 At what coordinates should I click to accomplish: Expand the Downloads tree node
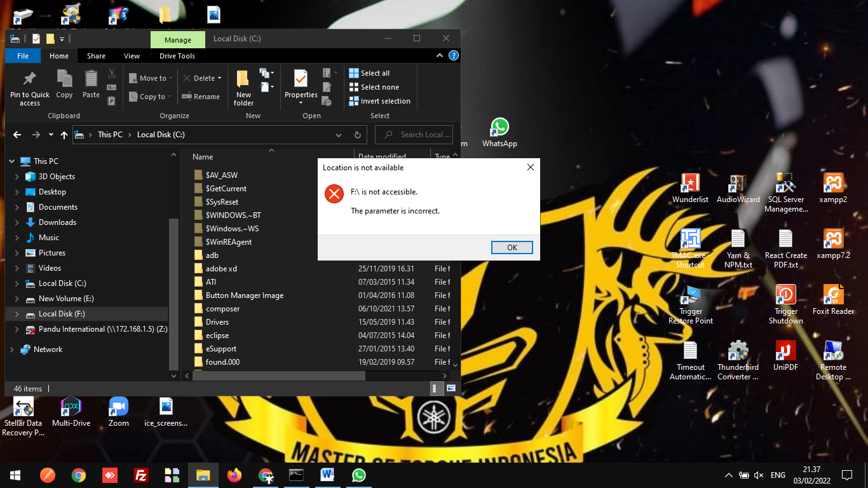(17, 222)
